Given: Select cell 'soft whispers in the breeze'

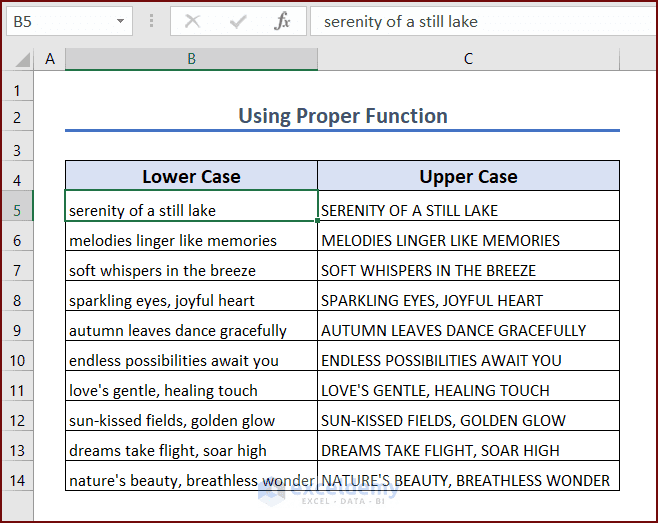Looking at the screenshot, I should (191, 266).
